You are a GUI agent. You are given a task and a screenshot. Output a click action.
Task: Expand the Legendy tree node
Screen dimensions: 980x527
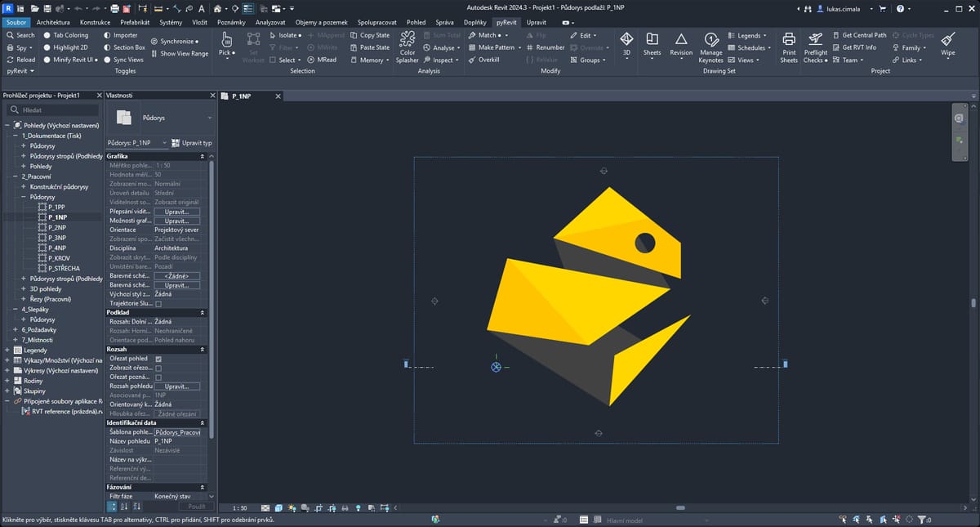(7, 351)
